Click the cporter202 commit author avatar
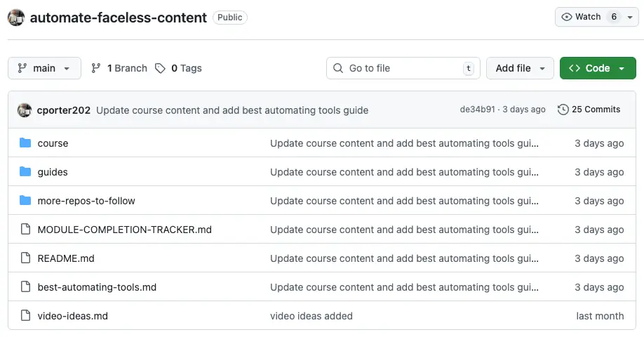Image resolution: width=644 pixels, height=337 pixels. 25,110
